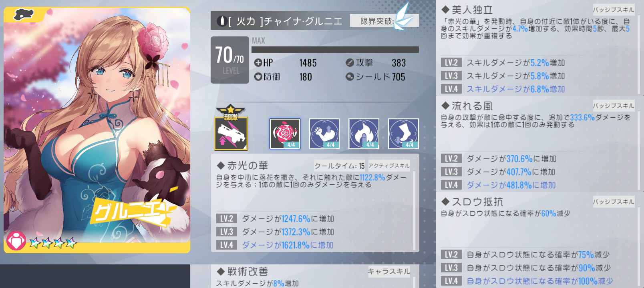Click the black emblem on card corner
The width and height of the screenshot is (644, 288).
24,15
